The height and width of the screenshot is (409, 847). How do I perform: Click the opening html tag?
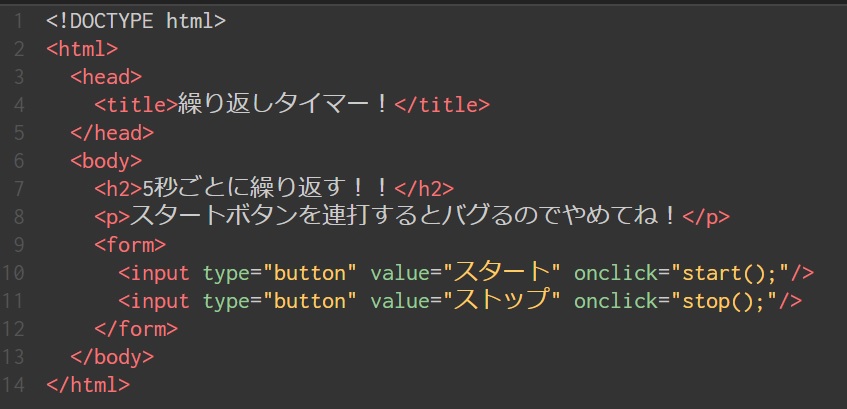pyautogui.click(x=82, y=48)
